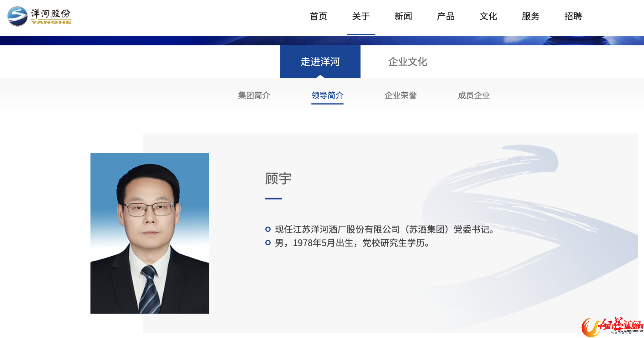Open the 集团简介 sub-tab
644x338 pixels.
coord(254,95)
